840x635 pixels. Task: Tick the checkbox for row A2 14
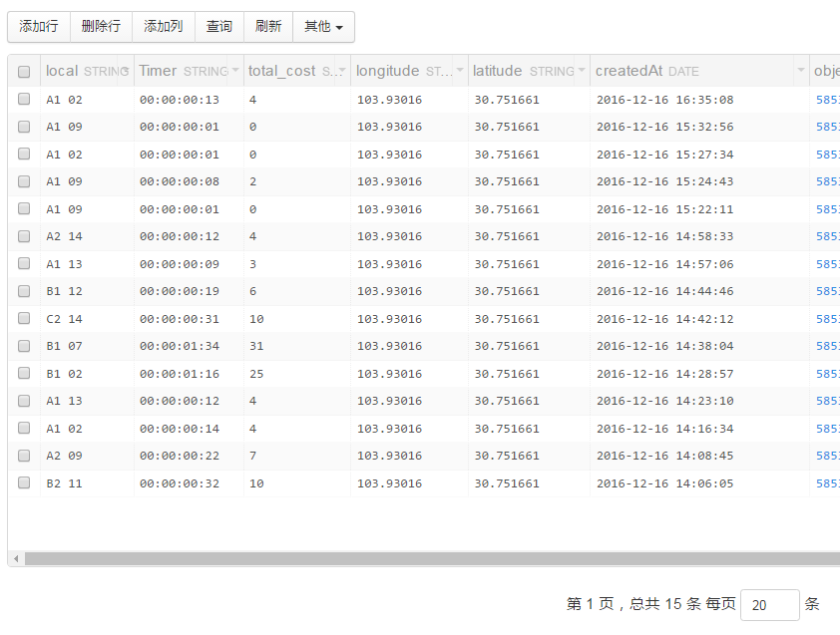point(24,236)
